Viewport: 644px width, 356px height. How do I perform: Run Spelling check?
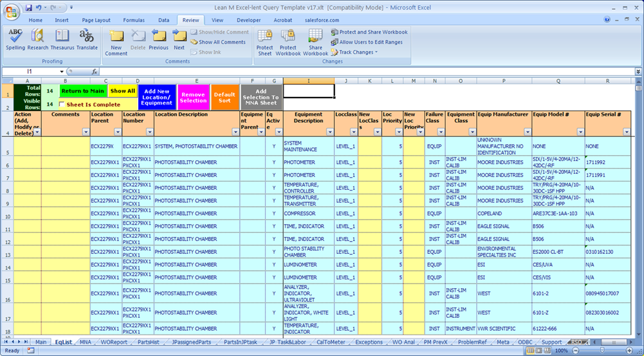click(15, 40)
